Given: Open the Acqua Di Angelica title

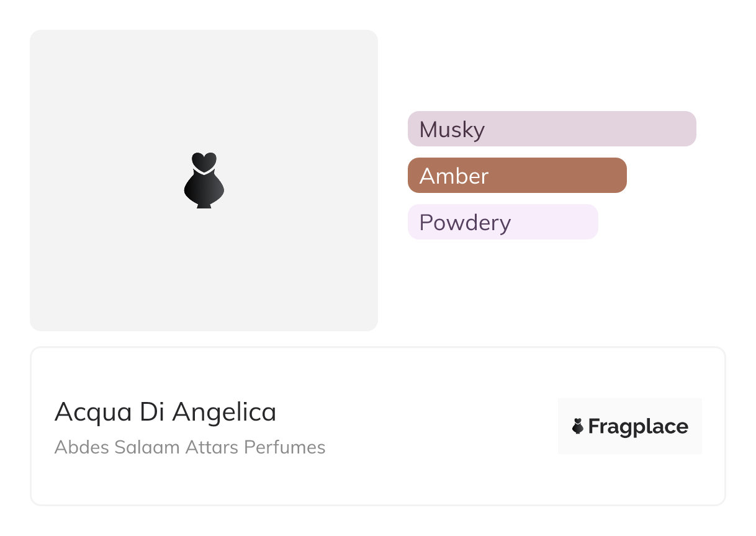Looking at the screenshot, I should 165,412.
